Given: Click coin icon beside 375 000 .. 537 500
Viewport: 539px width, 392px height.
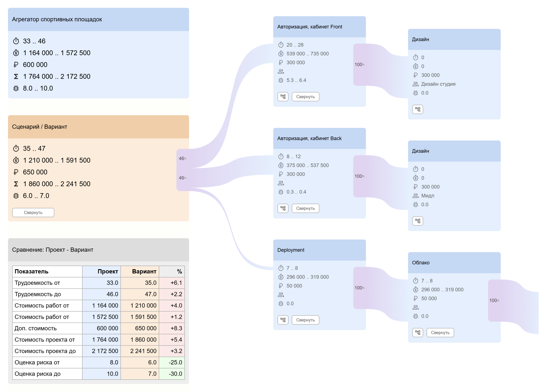Looking at the screenshot, I should point(281,165).
